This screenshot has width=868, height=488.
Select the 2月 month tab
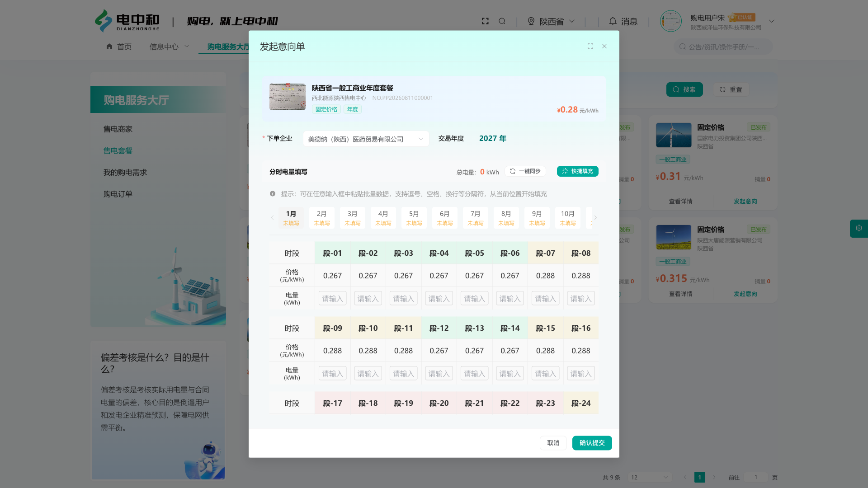click(x=322, y=218)
